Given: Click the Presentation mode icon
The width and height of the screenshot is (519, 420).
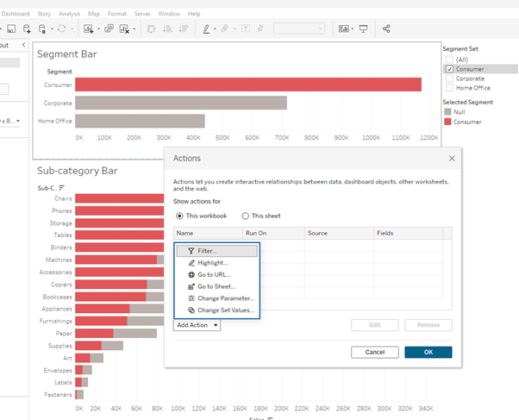Looking at the screenshot, I should [x=363, y=28].
